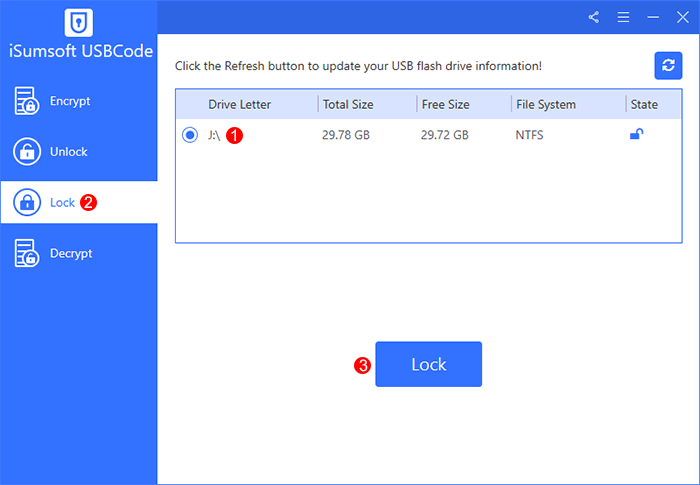Click the Lock padlock sidebar icon
Screen dimensions: 700x485
point(27,202)
